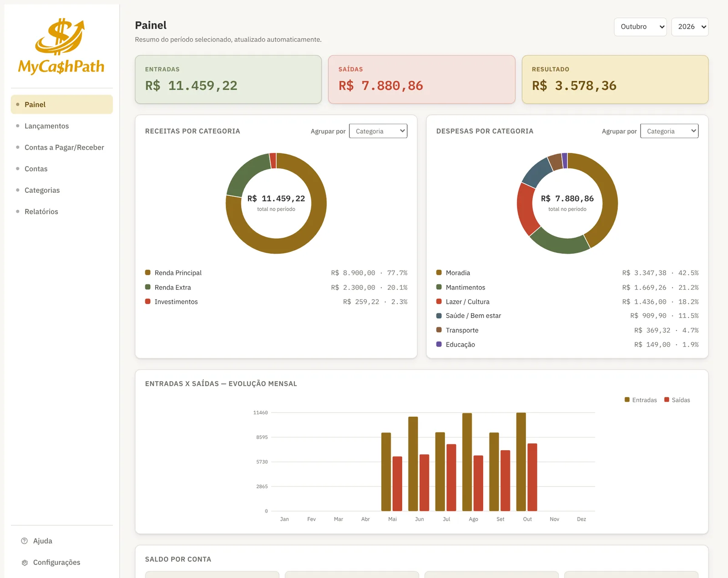This screenshot has width=728, height=578.
Task: Click the Educação legend swatch
Action: (439, 344)
